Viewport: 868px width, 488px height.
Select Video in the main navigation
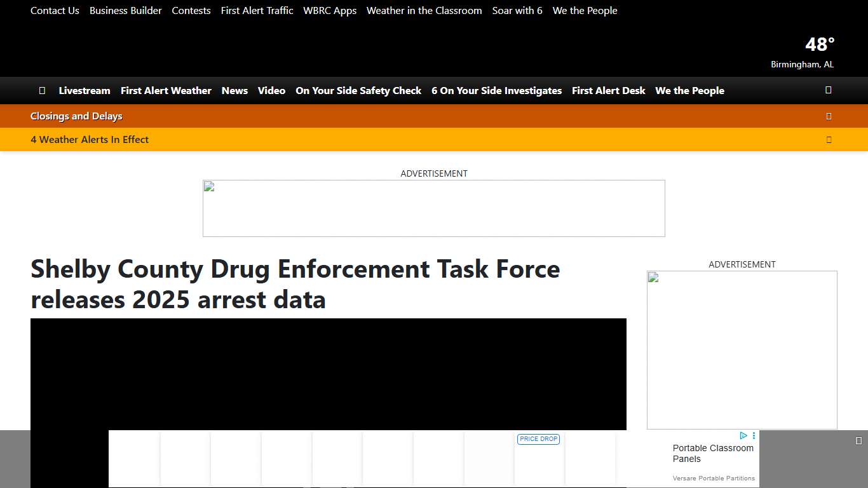[x=271, y=90]
